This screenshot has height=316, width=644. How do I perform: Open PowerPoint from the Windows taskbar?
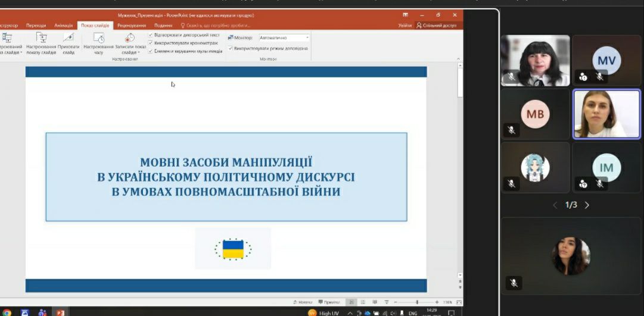pos(60,312)
